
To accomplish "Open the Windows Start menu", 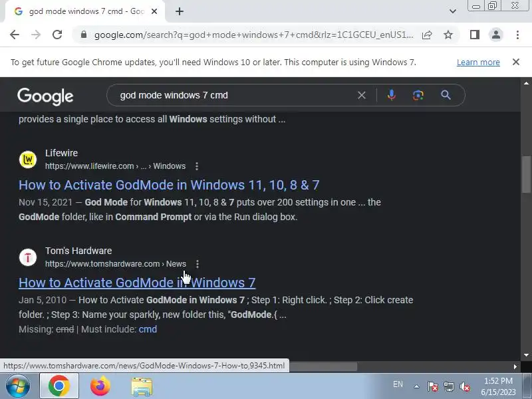I will tap(17, 386).
